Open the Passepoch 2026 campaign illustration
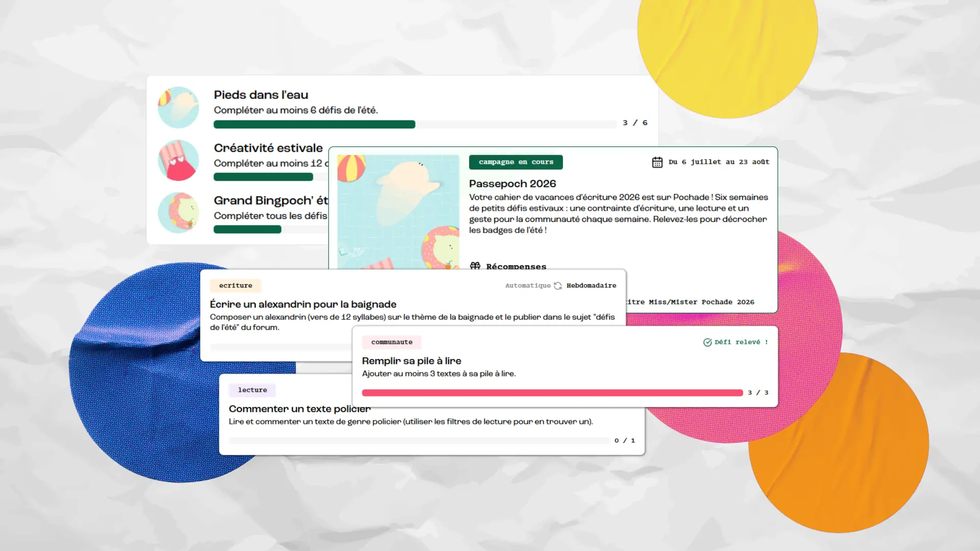Screen dimensions: 980x551 pos(398,212)
